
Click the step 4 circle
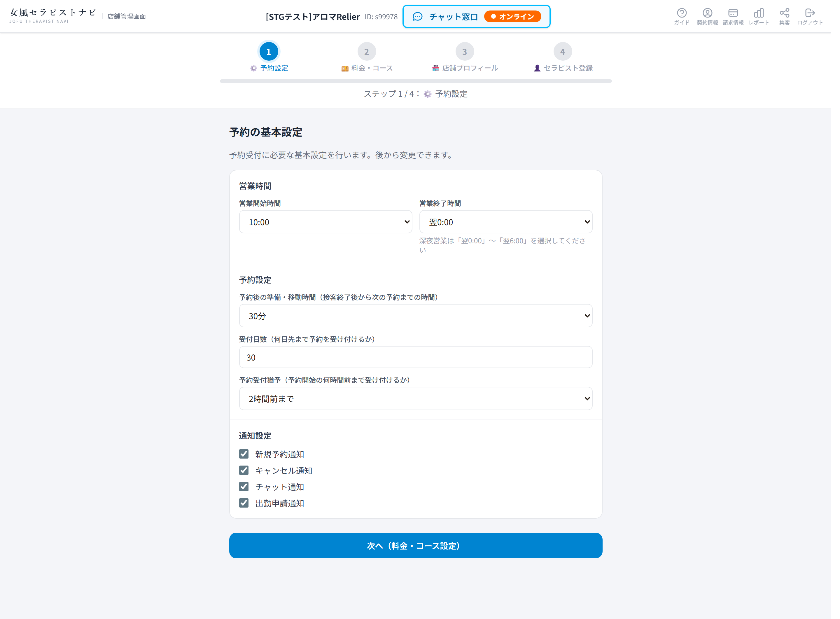click(563, 52)
